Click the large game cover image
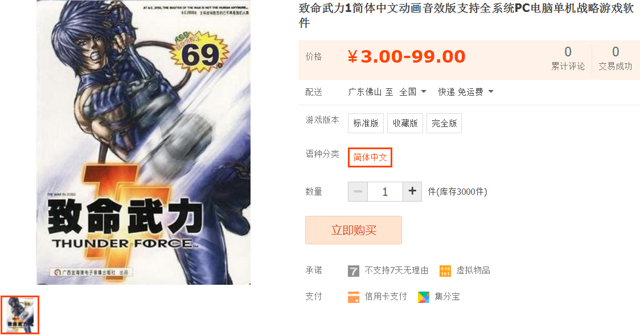The width and height of the screenshot is (644, 336). click(143, 142)
